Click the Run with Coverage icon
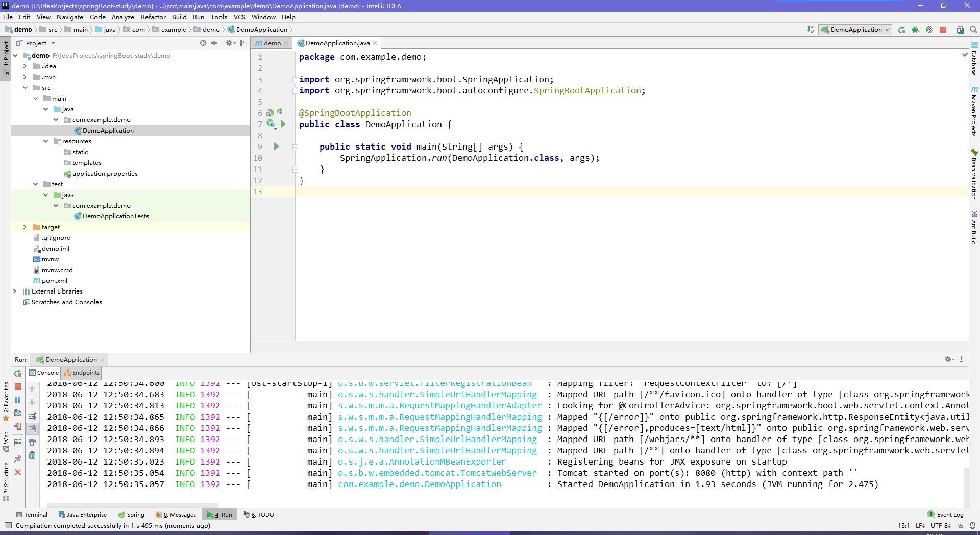 coord(929,30)
